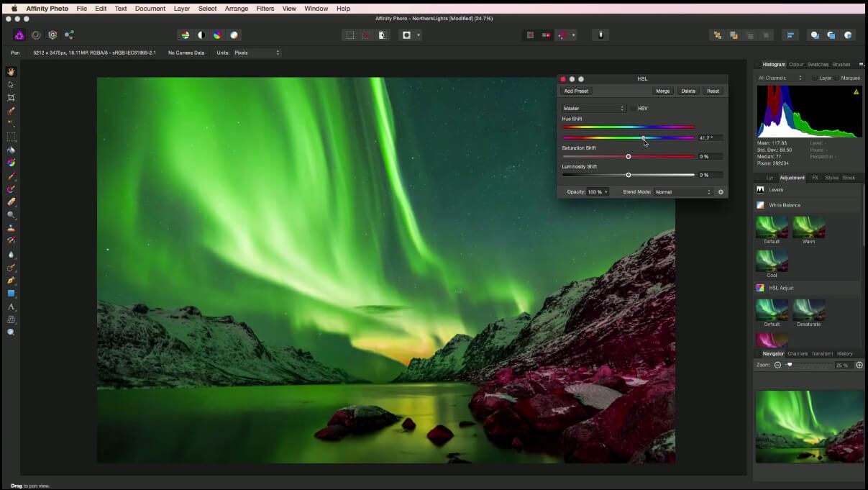Switch to the History tab
The height and width of the screenshot is (490, 868).
coord(844,353)
